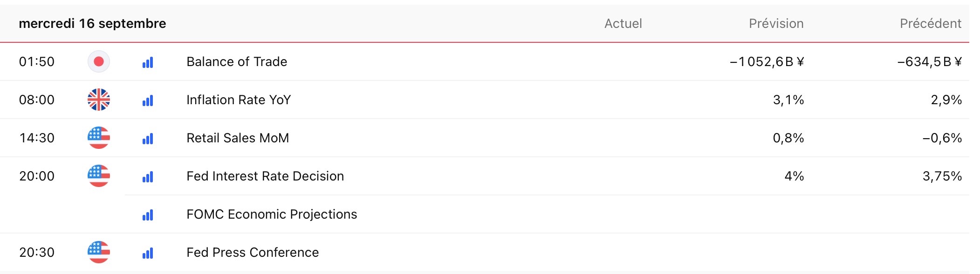Click the mercredi 16 septembre date header

[x=92, y=23]
